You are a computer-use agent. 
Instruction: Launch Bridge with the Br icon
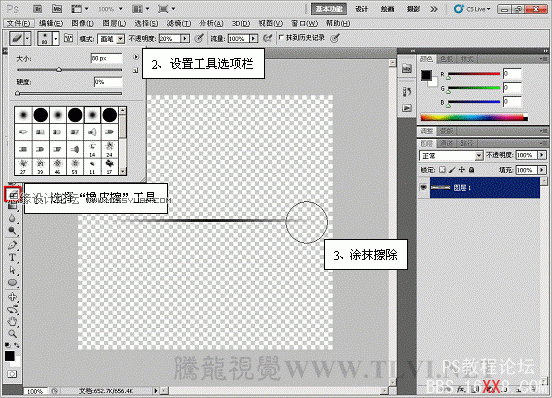(x=37, y=9)
